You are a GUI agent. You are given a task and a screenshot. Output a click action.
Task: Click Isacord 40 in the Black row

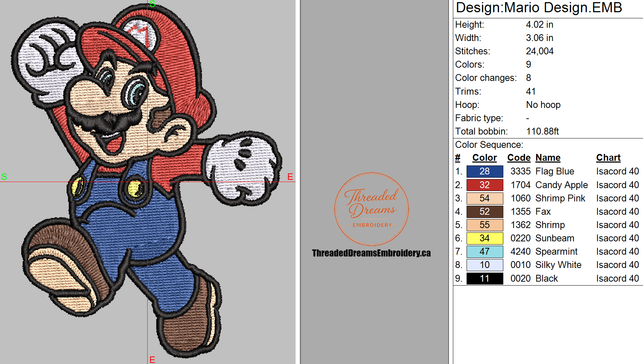tap(617, 278)
